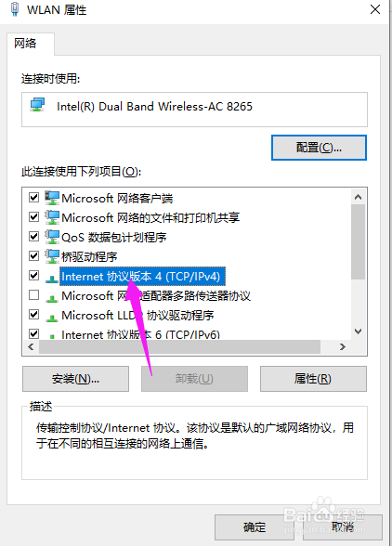Uncheck Microsoft 网络客户端 checkbox
This screenshot has width=392, height=546.
tap(33, 198)
